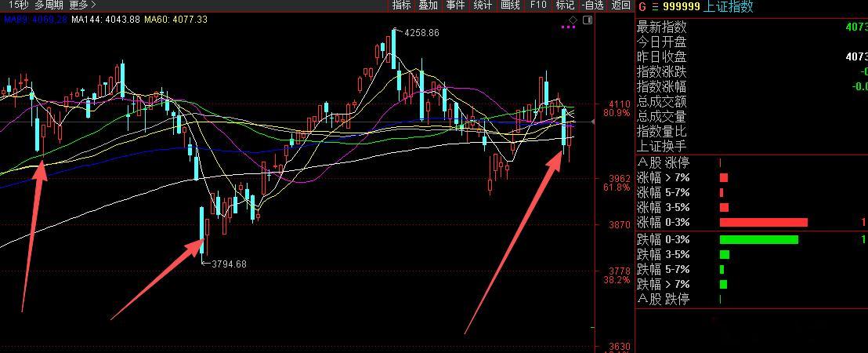Open the 统计 statistics menu
Screen dimensions: 868x353
pyautogui.click(x=483, y=5)
